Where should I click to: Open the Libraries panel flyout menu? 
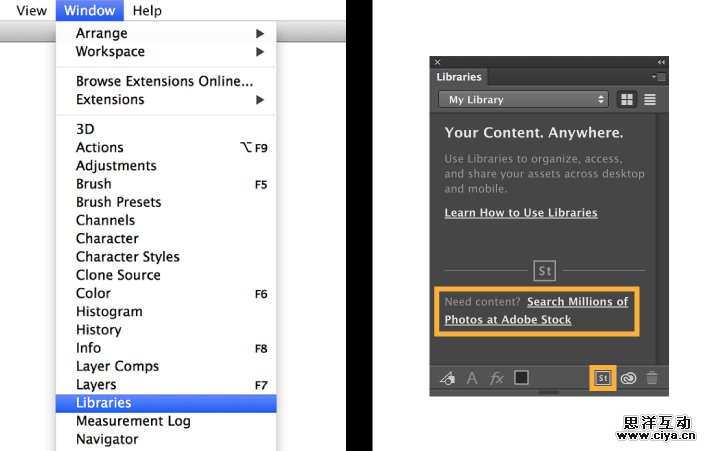coord(658,77)
